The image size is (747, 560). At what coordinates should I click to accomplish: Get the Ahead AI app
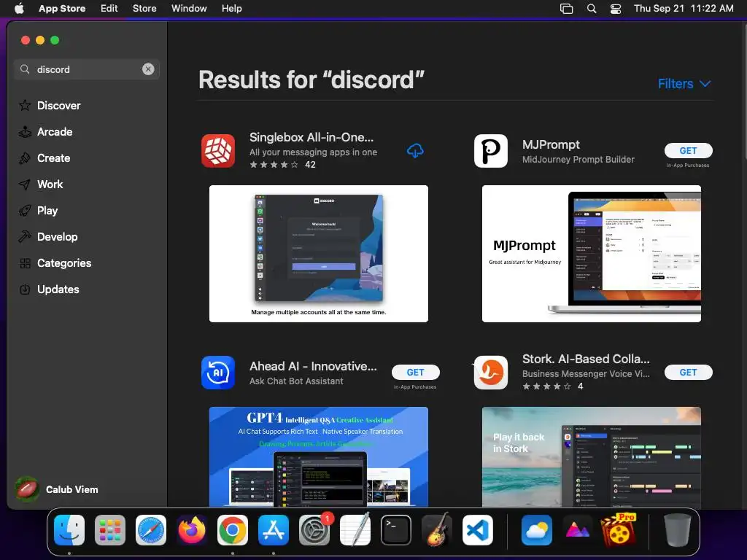[x=415, y=373]
